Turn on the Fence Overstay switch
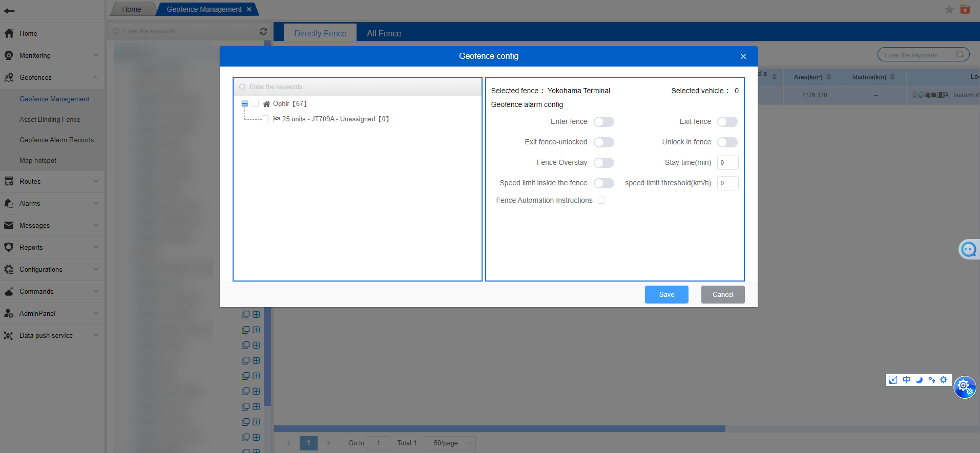 [603, 163]
